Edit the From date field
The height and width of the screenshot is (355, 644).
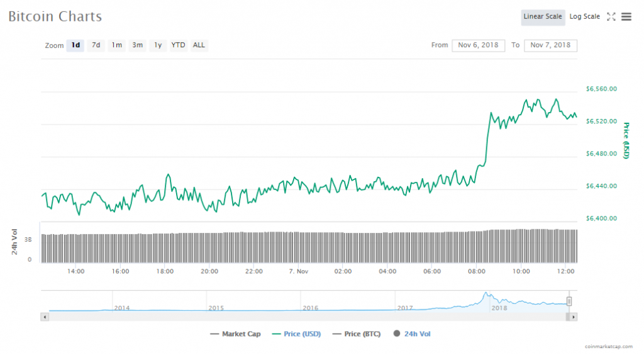pyautogui.click(x=478, y=45)
